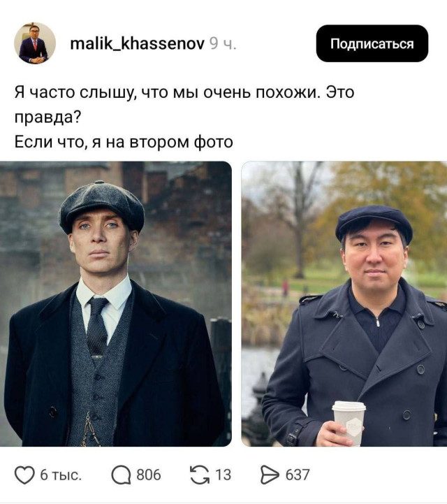Click the text line starting Я часто слышу
Image resolution: width=447 pixels, height=504 pixels.
point(184,92)
